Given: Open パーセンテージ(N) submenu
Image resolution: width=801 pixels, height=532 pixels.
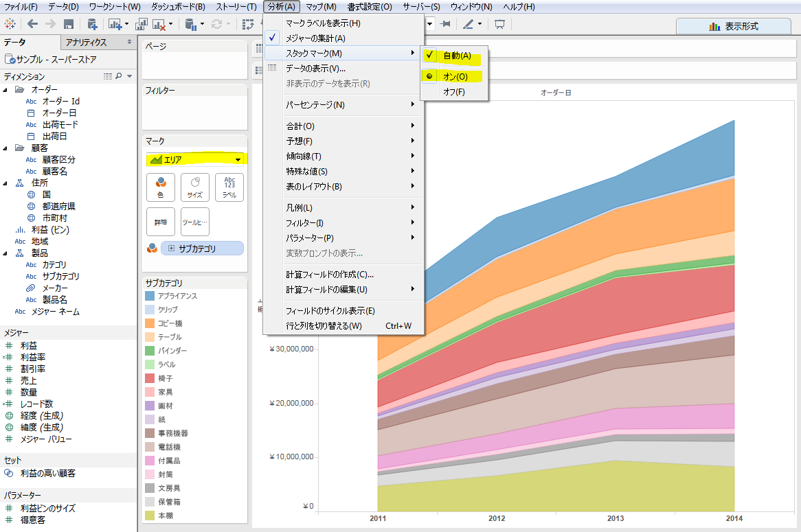Looking at the screenshot, I should [x=343, y=104].
